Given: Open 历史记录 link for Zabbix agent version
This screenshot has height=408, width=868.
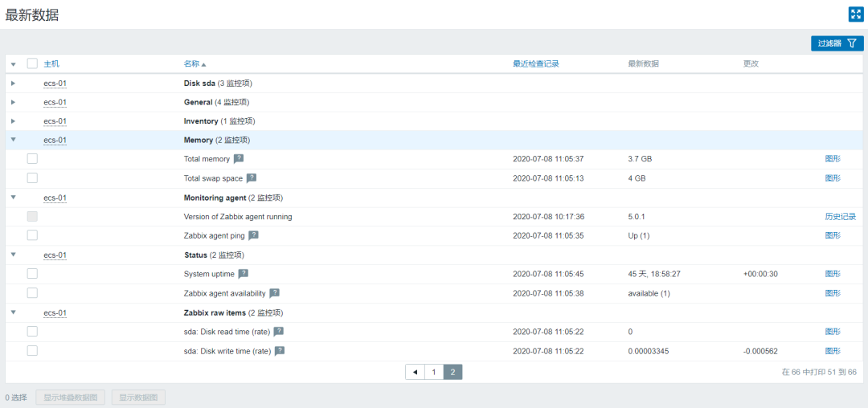Looking at the screenshot, I should (840, 217).
